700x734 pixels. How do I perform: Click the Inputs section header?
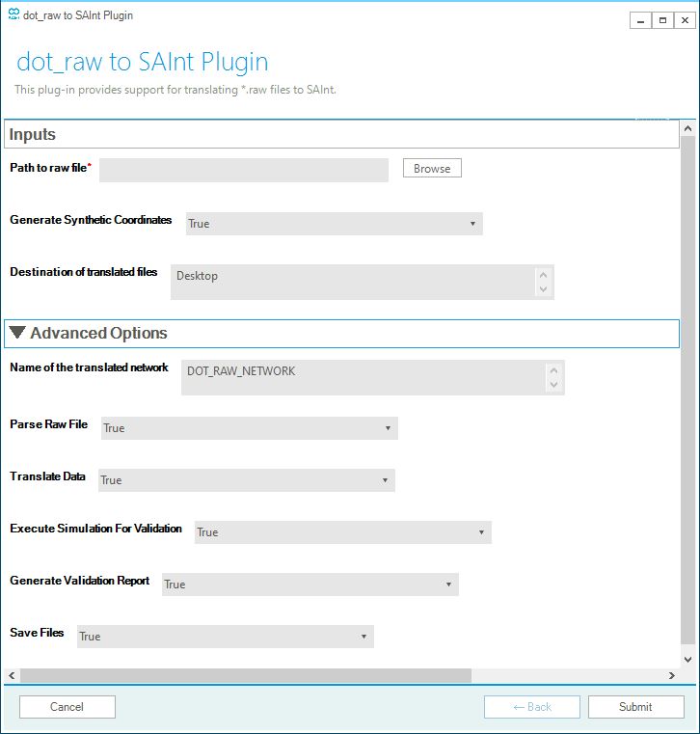click(341, 134)
